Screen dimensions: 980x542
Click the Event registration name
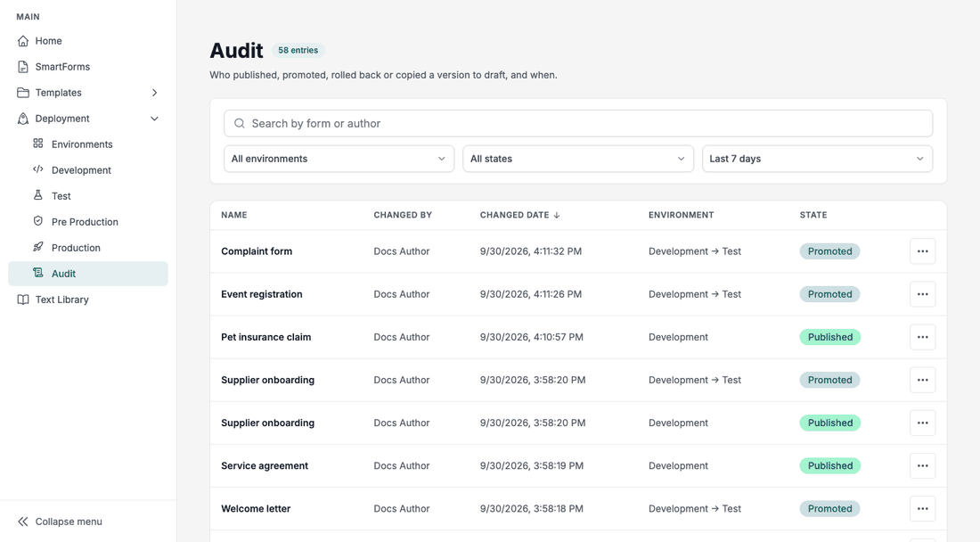click(261, 294)
